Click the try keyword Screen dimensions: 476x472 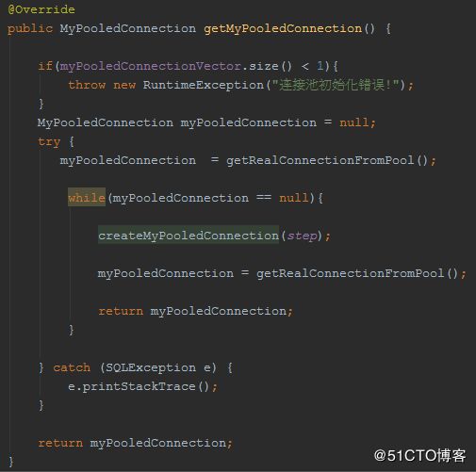coord(49,141)
